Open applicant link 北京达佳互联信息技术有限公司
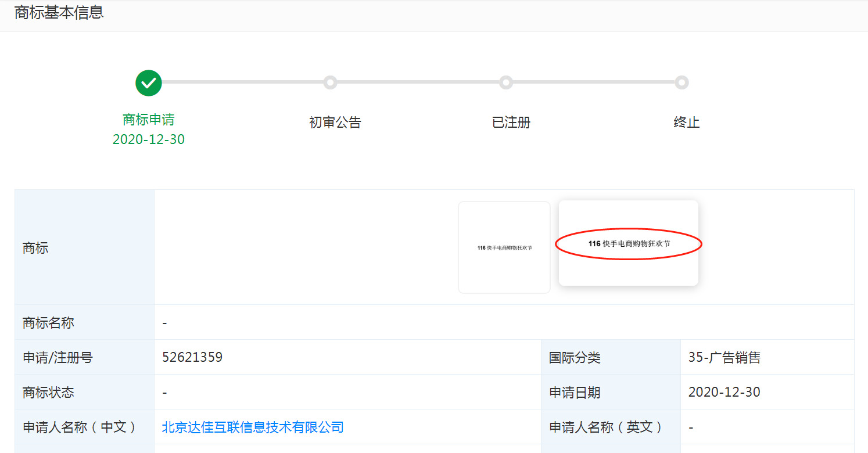Image resolution: width=868 pixels, height=453 pixels. (x=253, y=427)
